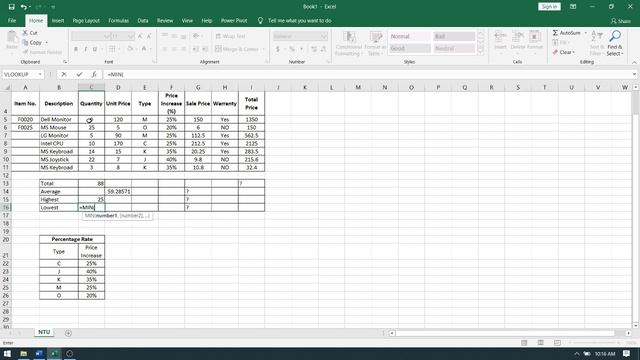The width and height of the screenshot is (640, 360).
Task: Add a new sheet with the plus icon
Action: pos(68,333)
